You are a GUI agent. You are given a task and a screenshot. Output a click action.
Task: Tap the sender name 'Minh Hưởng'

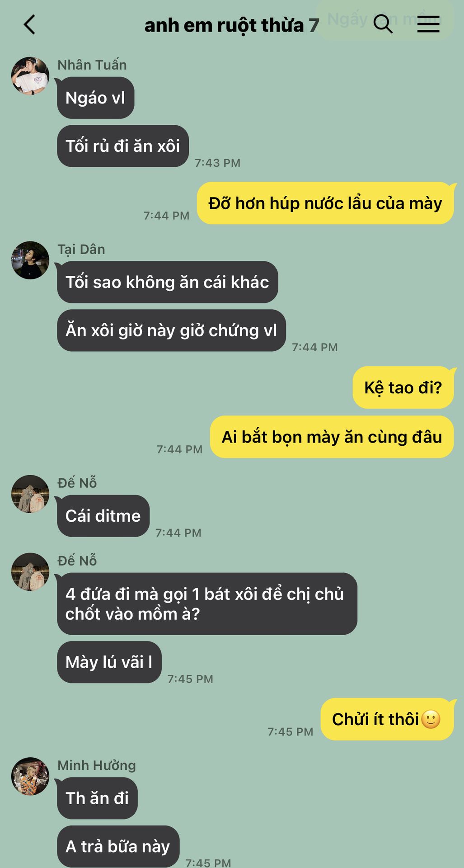coord(97,765)
